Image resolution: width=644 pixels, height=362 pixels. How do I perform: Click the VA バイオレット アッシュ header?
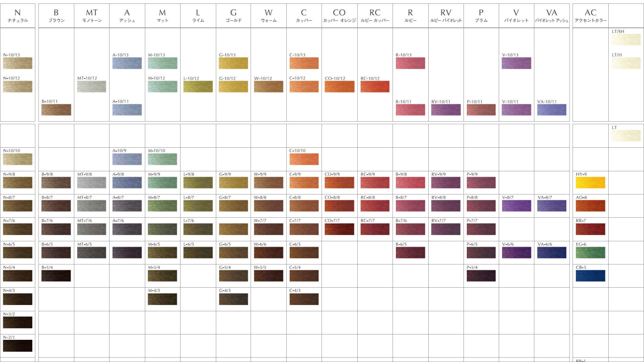pyautogui.click(x=552, y=15)
